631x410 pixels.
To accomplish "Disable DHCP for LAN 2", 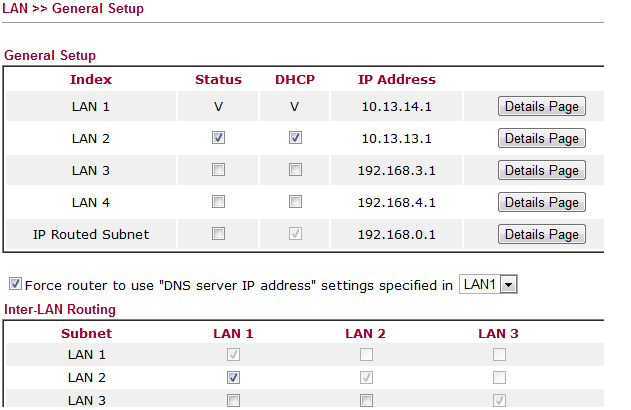I will click(x=295, y=138).
